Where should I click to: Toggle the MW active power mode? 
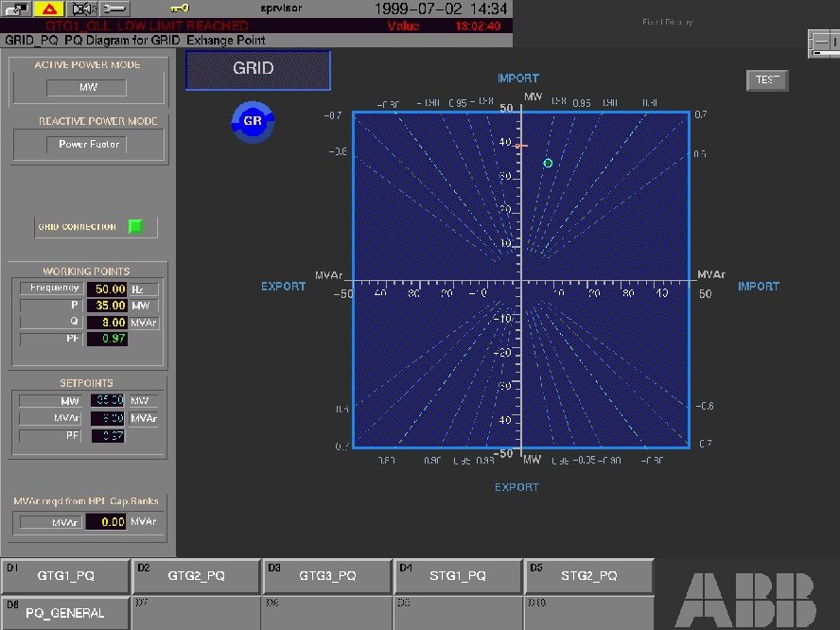[x=88, y=87]
